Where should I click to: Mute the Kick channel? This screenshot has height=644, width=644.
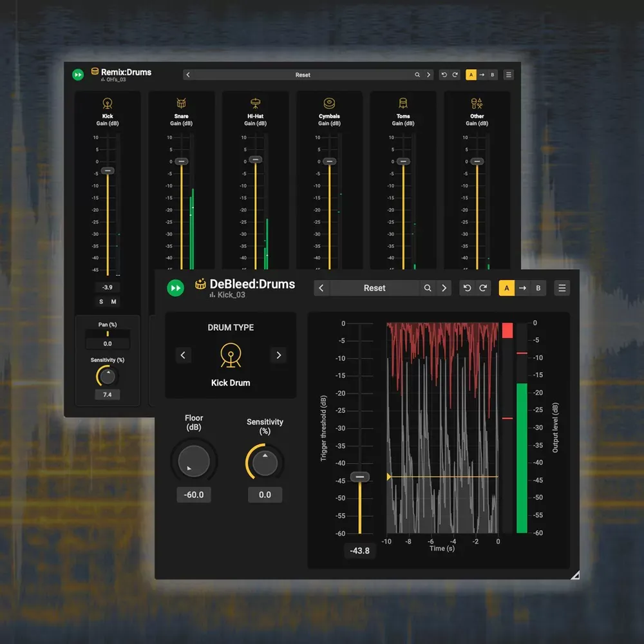point(114,302)
